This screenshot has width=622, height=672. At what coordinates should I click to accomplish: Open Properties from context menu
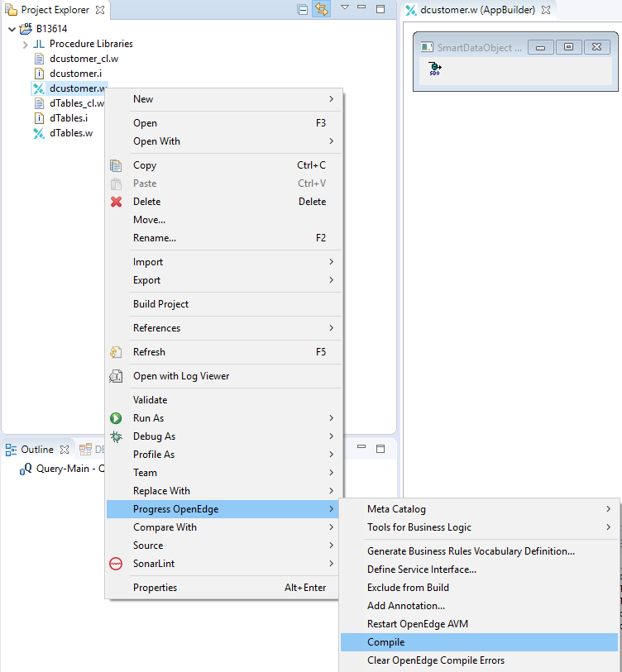click(222, 588)
